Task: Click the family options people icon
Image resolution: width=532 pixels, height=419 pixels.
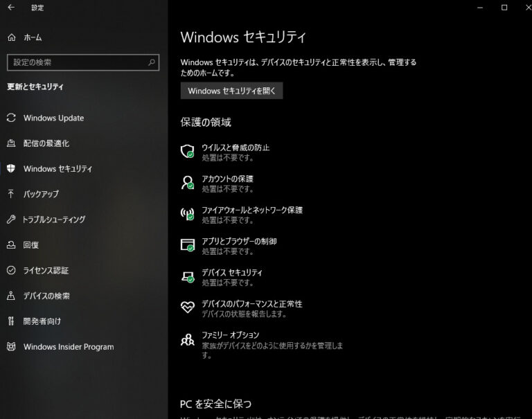Action: [x=187, y=339]
